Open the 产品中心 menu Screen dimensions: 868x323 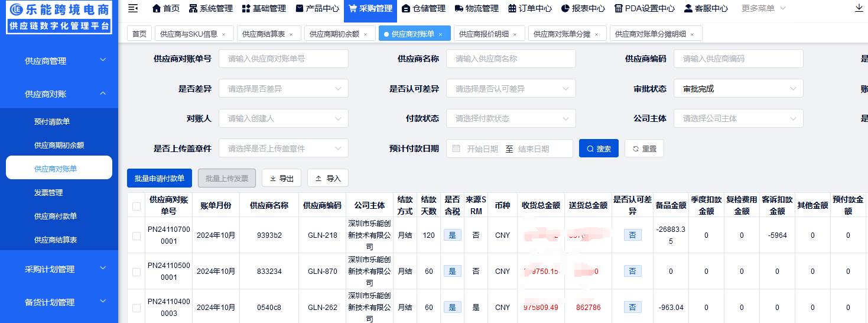pos(317,8)
